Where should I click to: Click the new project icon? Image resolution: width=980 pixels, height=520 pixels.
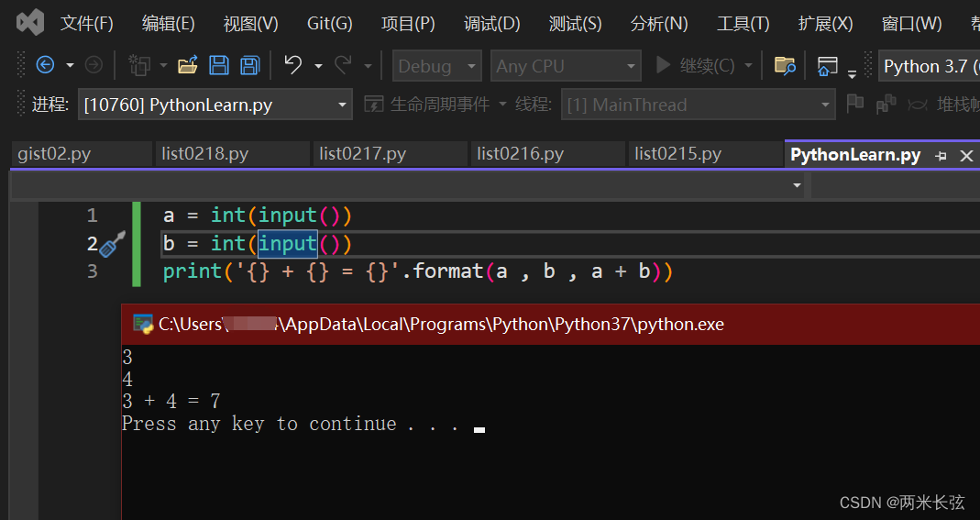138,65
